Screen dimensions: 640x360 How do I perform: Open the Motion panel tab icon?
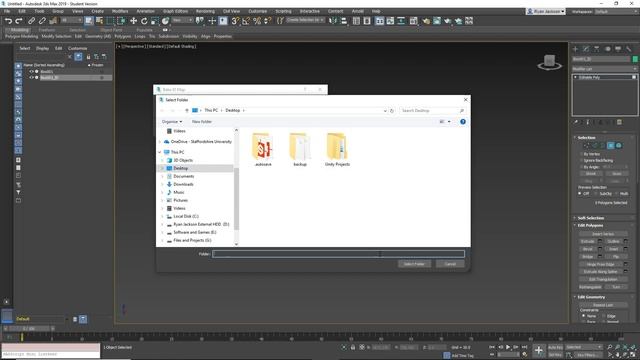607,49
